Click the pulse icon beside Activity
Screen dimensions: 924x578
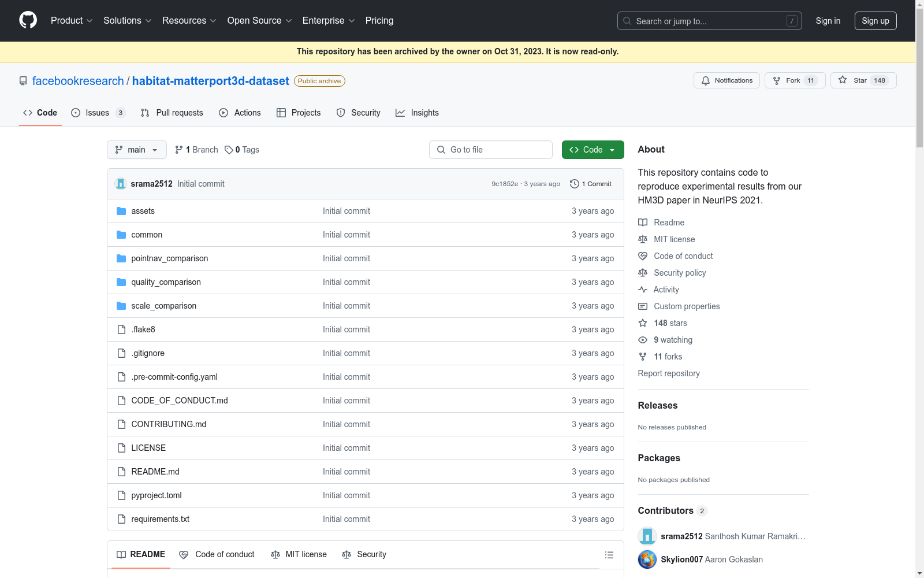tap(643, 290)
